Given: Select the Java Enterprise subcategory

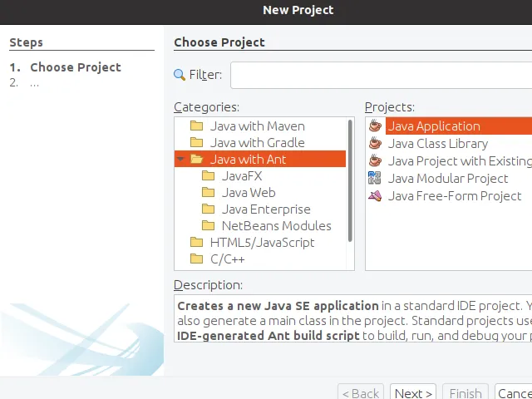Looking at the screenshot, I should [266, 209].
